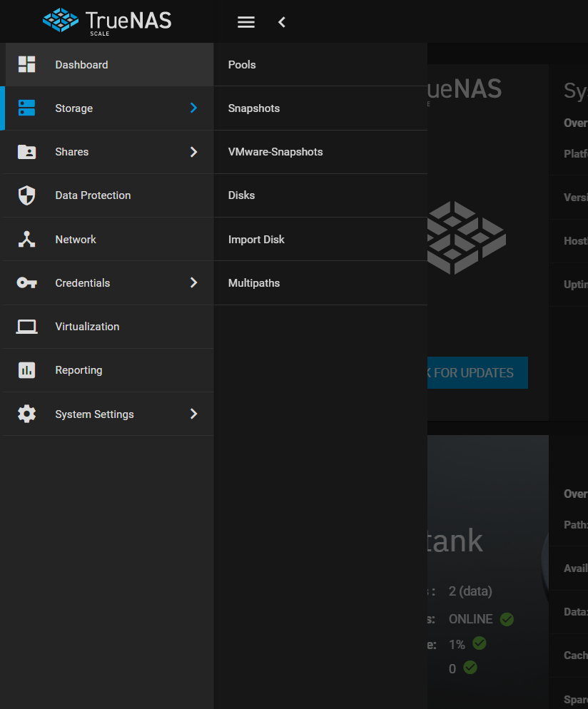Click the TrueNAS SCALE logo

(x=107, y=21)
